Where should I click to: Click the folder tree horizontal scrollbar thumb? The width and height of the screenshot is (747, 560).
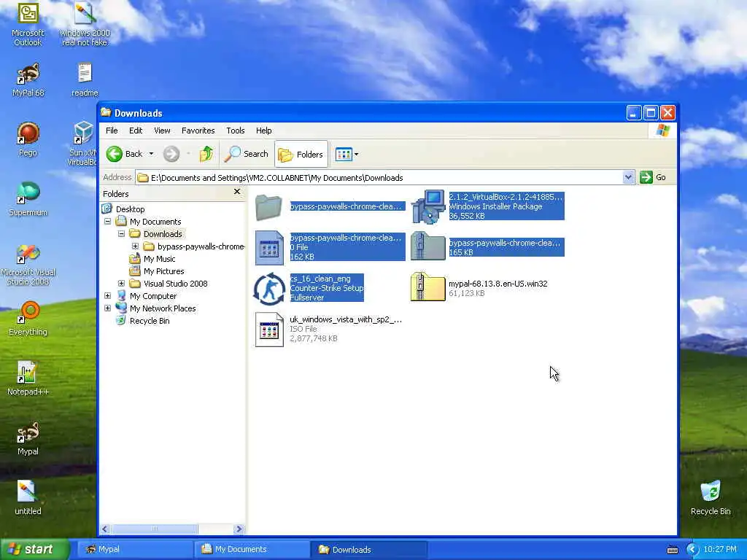[155, 529]
